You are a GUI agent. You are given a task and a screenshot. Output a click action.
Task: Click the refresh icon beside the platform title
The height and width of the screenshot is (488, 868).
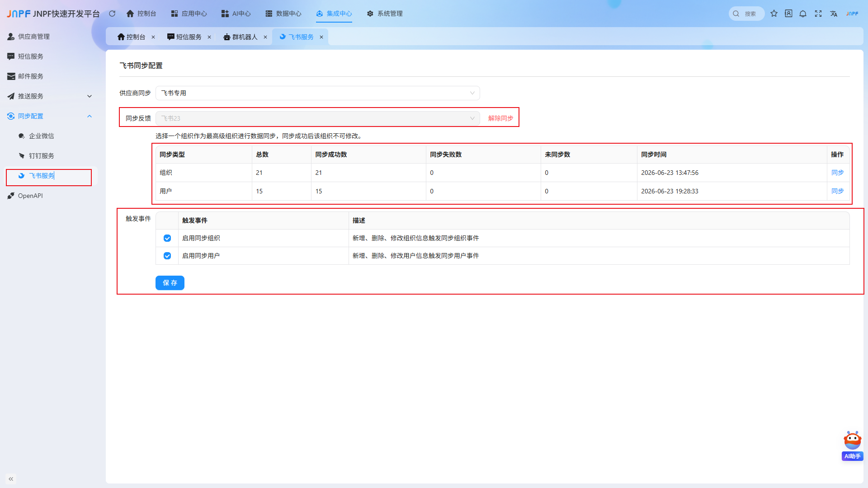112,14
